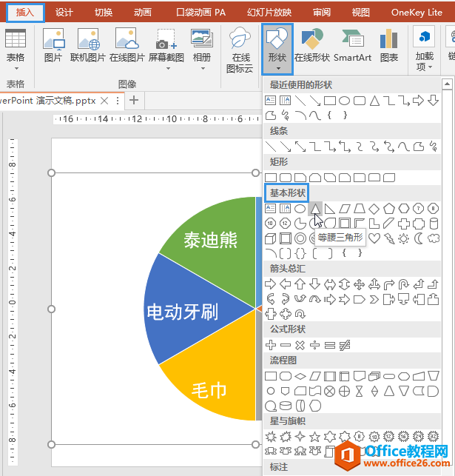Choose the lightning bolt shape
The height and width of the screenshot is (476, 455).
(x=388, y=238)
